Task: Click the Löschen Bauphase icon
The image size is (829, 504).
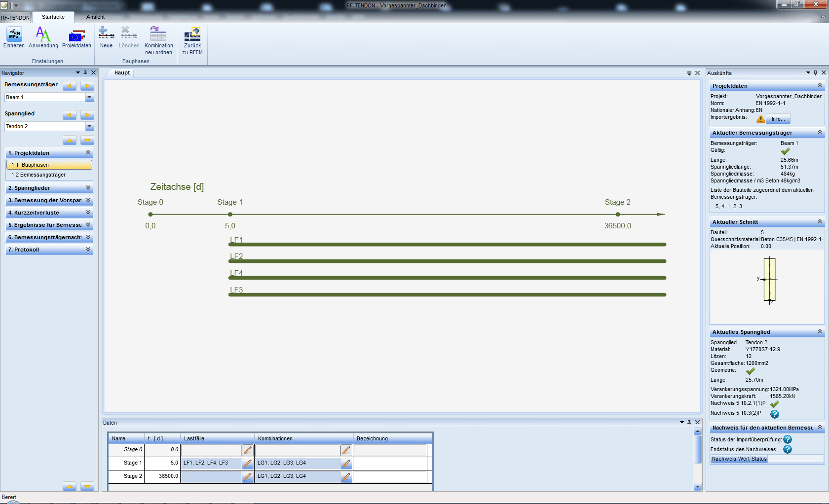Action: tap(129, 37)
